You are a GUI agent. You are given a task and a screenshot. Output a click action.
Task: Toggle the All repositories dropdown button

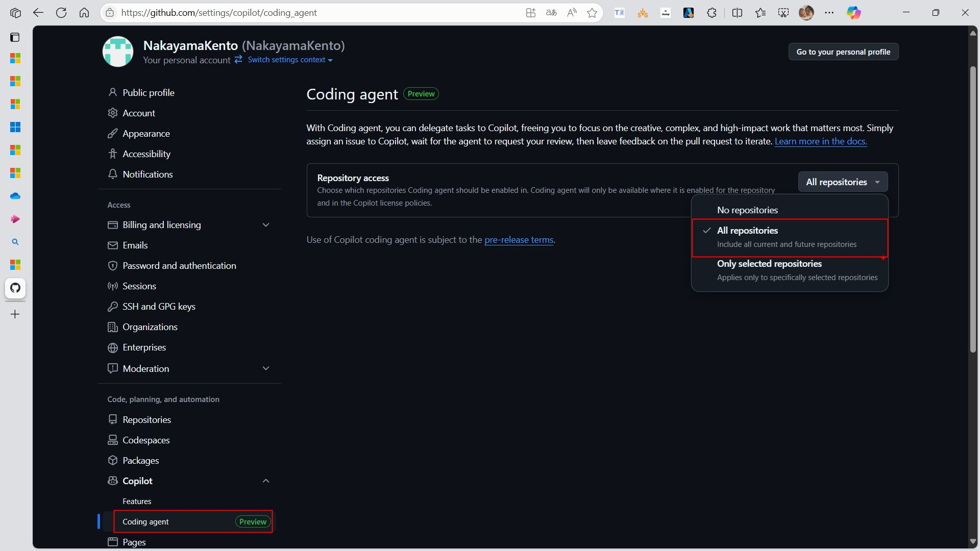click(843, 182)
